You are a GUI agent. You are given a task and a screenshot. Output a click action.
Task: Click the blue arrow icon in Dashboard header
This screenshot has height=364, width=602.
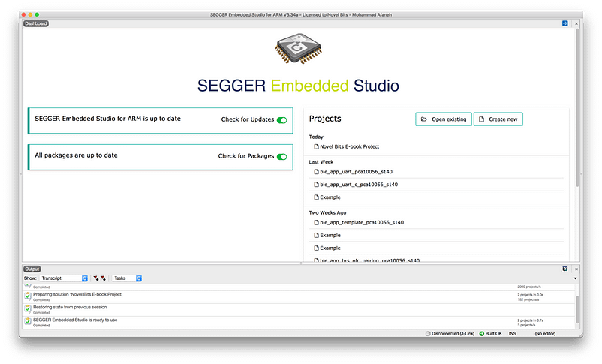tap(564, 23)
